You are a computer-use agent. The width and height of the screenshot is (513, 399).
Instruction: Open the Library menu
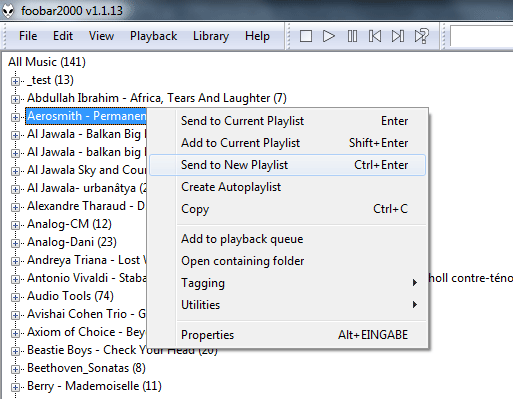[211, 36]
